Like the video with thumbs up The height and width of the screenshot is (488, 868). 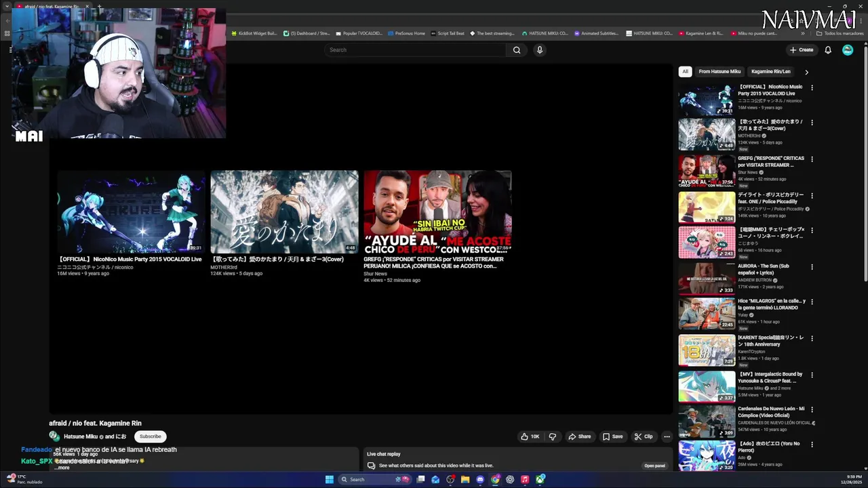point(530,436)
